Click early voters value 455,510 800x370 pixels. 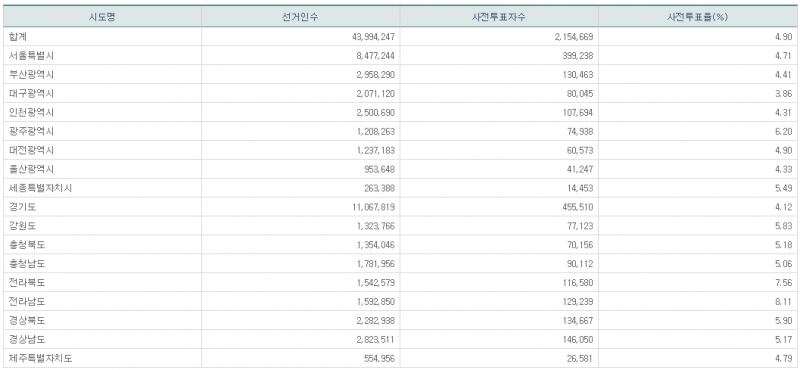[578, 207]
